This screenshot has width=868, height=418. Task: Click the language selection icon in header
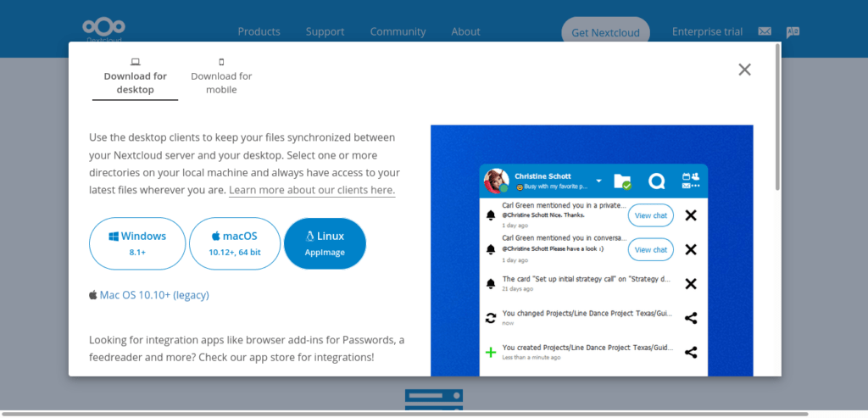(793, 32)
